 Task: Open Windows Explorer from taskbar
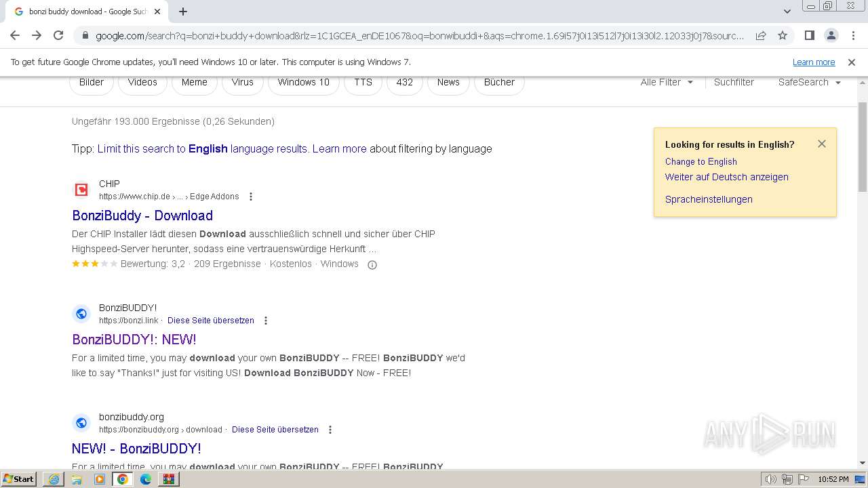(x=77, y=479)
